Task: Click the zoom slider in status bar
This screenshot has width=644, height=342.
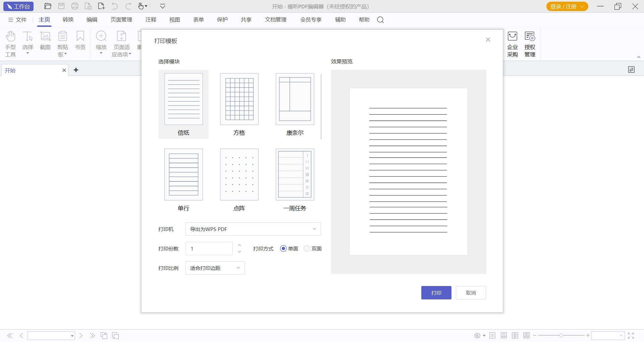Action: [561, 335]
